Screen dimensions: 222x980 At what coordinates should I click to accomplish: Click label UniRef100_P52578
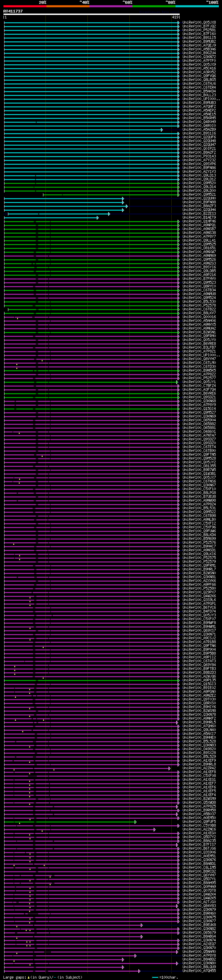pos(199,306)
